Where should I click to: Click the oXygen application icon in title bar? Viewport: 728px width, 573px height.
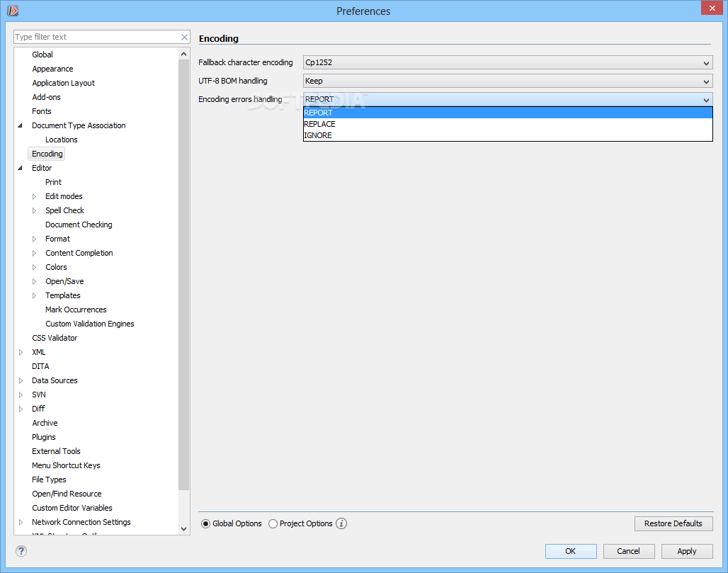[x=13, y=10]
